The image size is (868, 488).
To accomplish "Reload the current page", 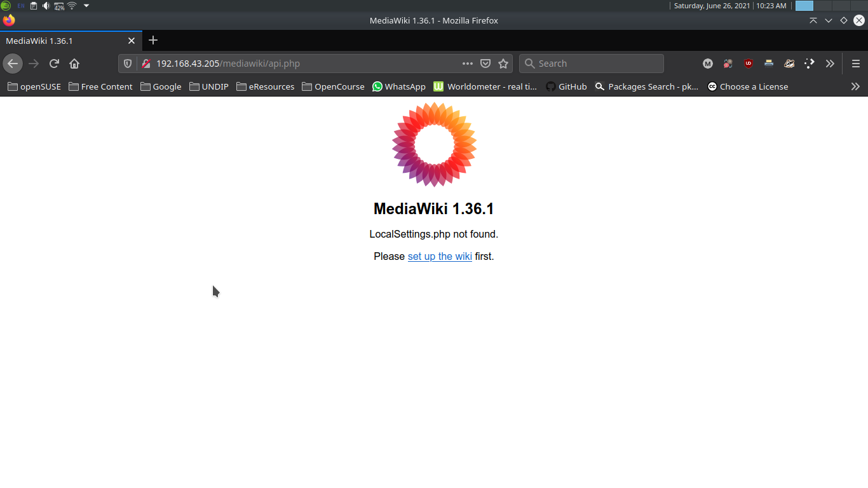I will tap(54, 64).
